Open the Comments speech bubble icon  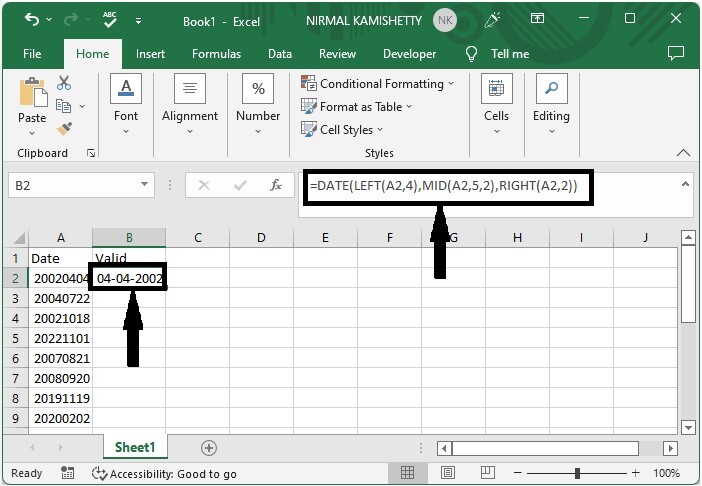676,53
